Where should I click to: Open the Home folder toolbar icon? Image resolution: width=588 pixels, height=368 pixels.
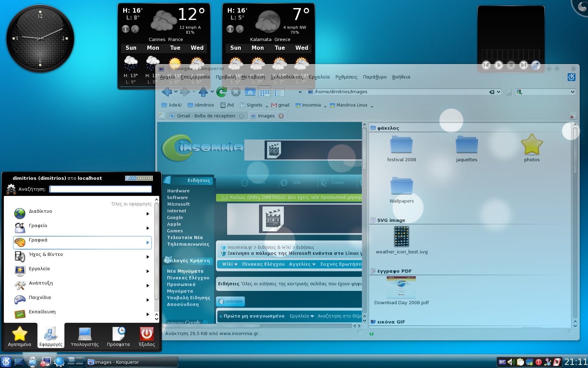[x=250, y=92]
